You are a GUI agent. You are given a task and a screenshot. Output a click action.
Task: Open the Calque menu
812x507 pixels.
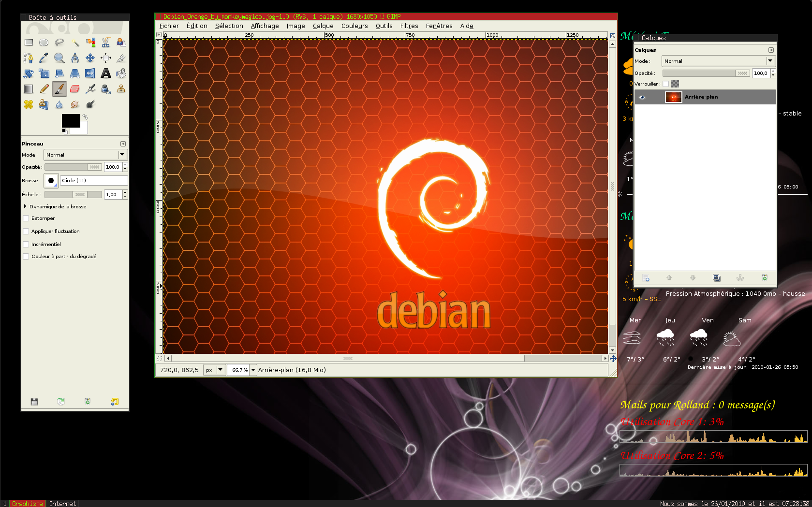323,26
